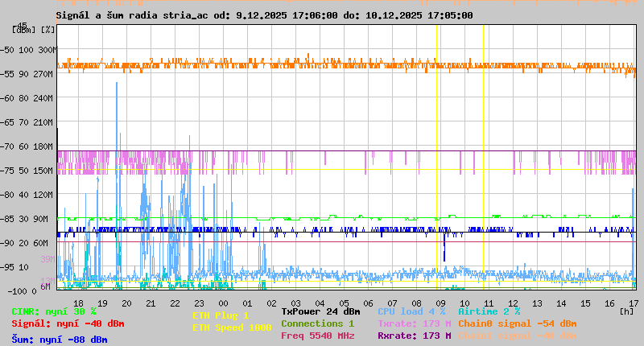Click the 00 midnight tick on time axis
The height and width of the screenshot is (346, 644).
tap(223, 303)
